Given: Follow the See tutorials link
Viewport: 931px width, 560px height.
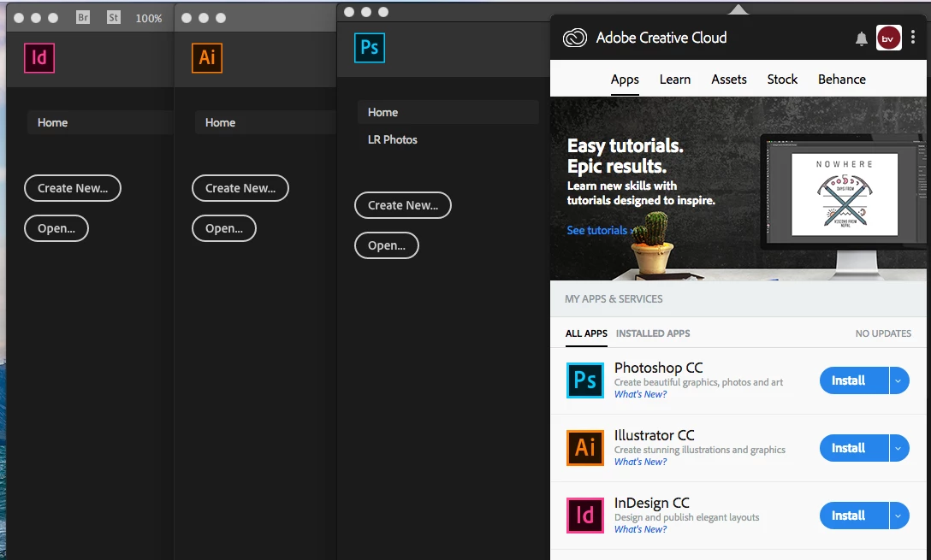Looking at the screenshot, I should pyautogui.click(x=600, y=230).
